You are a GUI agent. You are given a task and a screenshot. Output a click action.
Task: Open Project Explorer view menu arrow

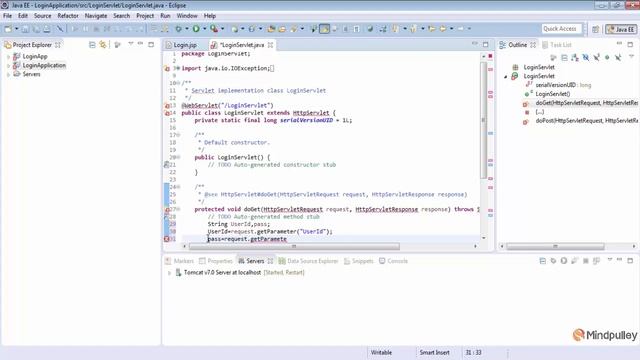pos(131,44)
